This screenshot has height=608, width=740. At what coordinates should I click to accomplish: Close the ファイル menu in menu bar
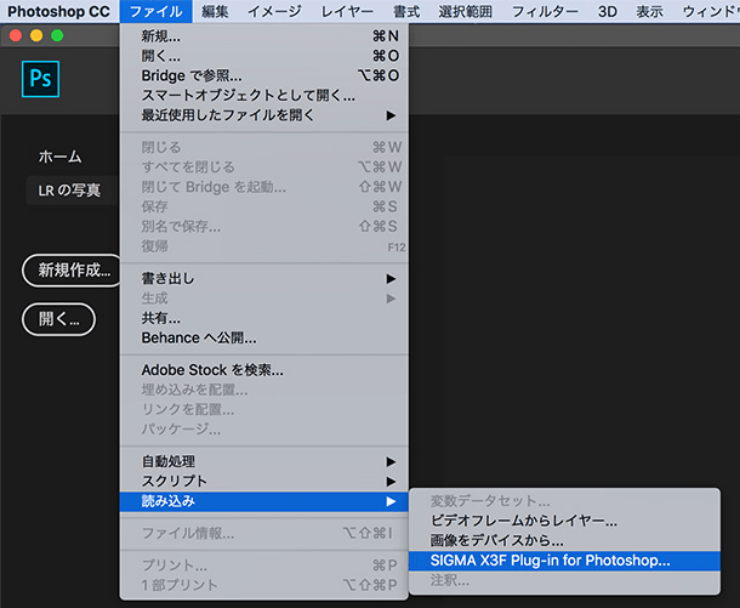(156, 11)
